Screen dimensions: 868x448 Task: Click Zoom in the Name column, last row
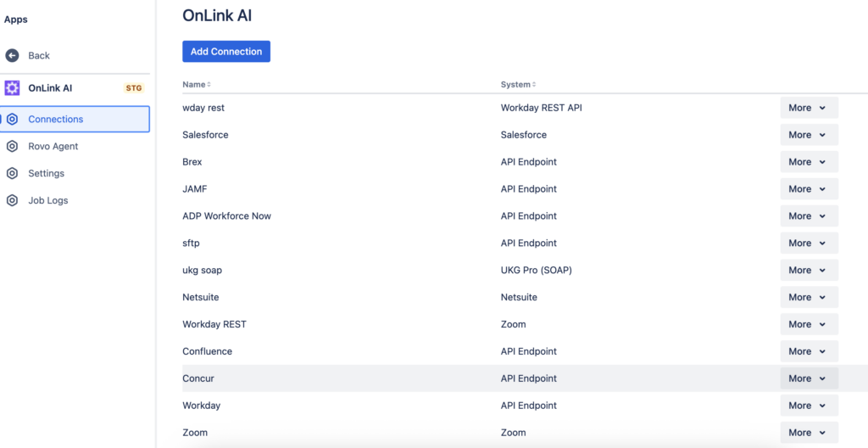[196, 433]
